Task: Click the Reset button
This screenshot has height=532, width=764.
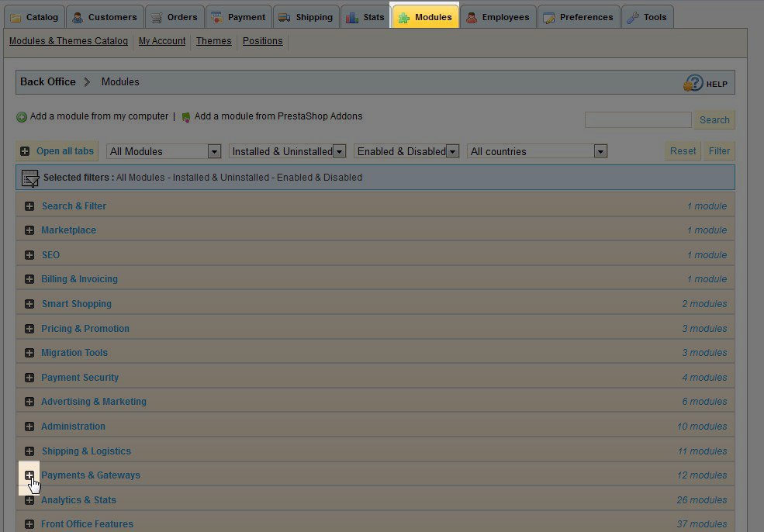Action: pos(683,151)
